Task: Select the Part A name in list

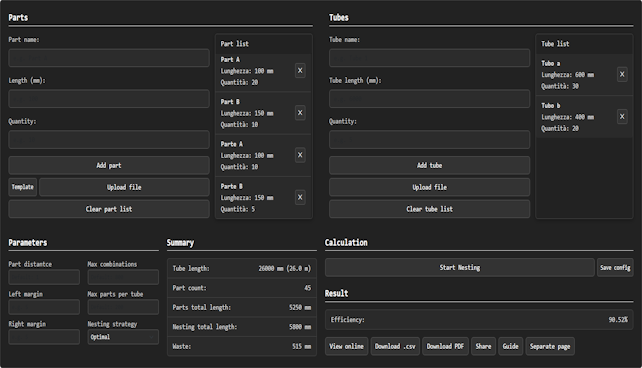Action: coord(230,59)
